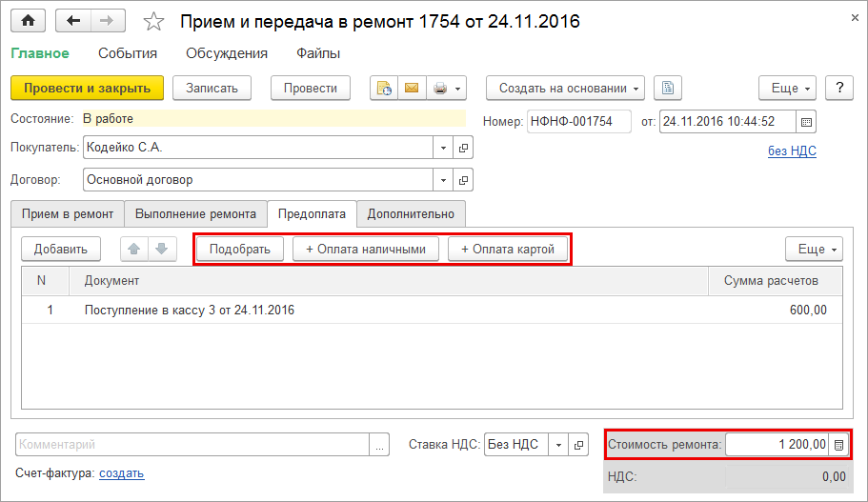Image resolution: width=868 pixels, height=502 pixels.
Task: Click 'Провести и закрыть' button
Action: [x=87, y=88]
